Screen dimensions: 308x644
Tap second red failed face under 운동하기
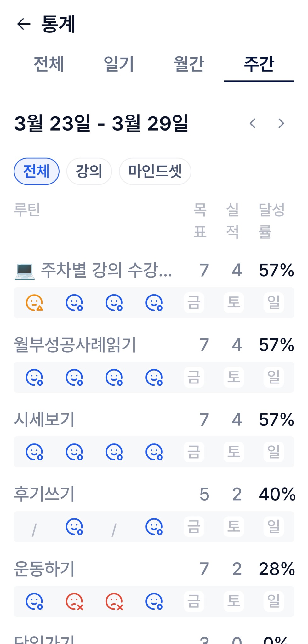pyautogui.click(x=114, y=601)
